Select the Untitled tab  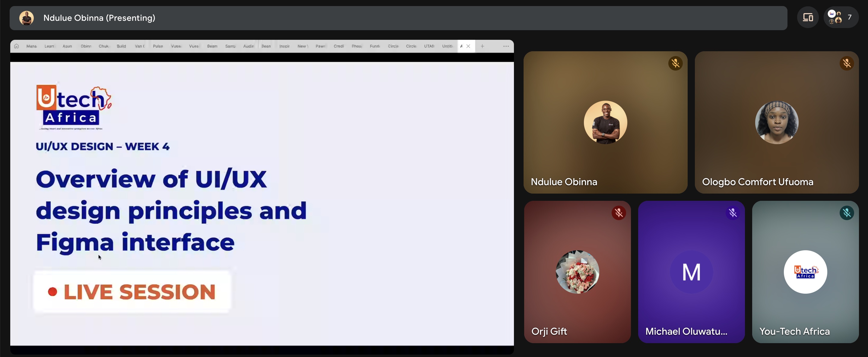click(x=448, y=46)
